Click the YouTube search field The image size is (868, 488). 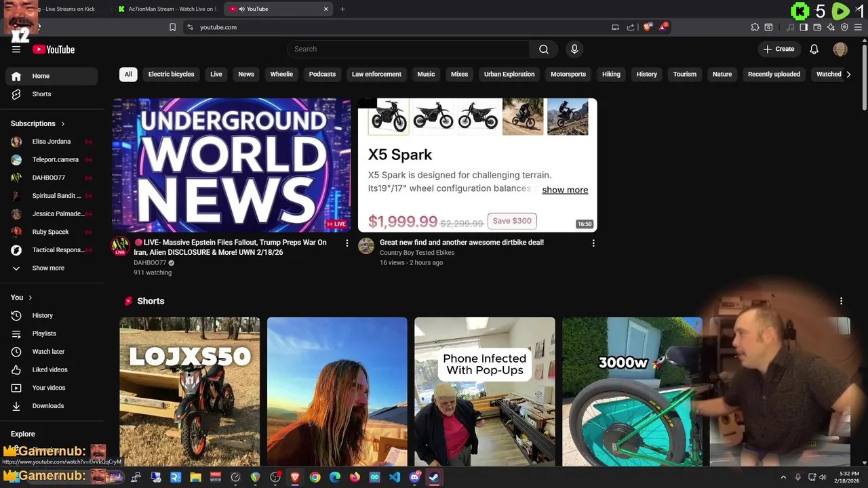[x=408, y=49]
